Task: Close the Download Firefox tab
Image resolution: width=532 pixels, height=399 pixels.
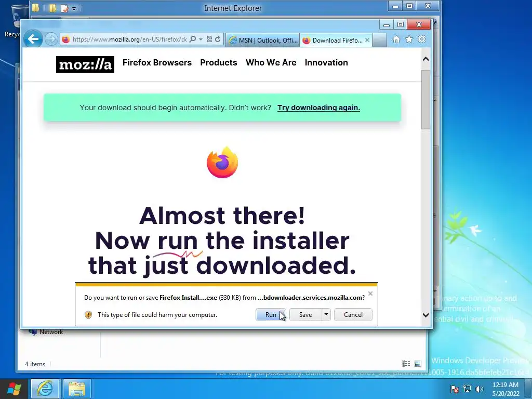Action: click(367, 40)
